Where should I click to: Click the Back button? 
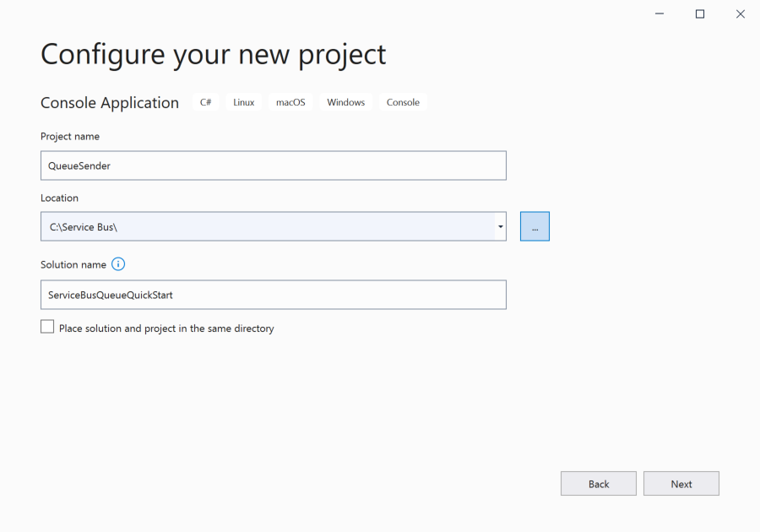[598, 483]
